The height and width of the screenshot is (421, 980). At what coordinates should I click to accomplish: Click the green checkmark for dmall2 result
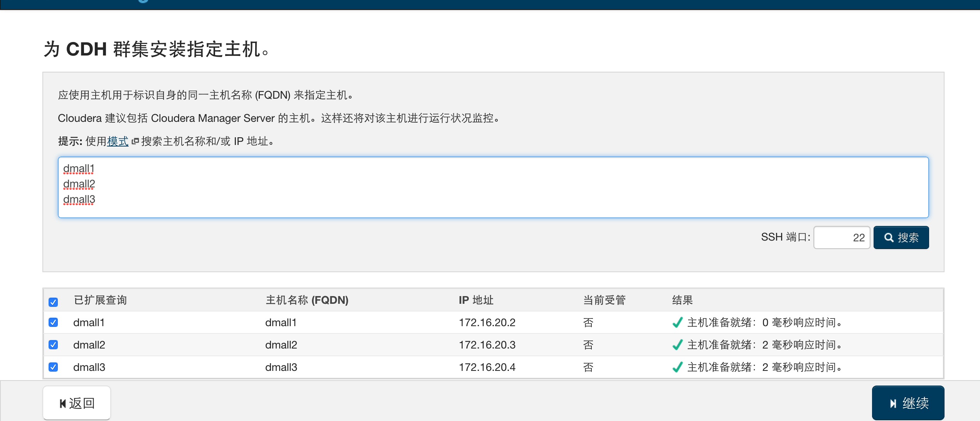point(677,345)
